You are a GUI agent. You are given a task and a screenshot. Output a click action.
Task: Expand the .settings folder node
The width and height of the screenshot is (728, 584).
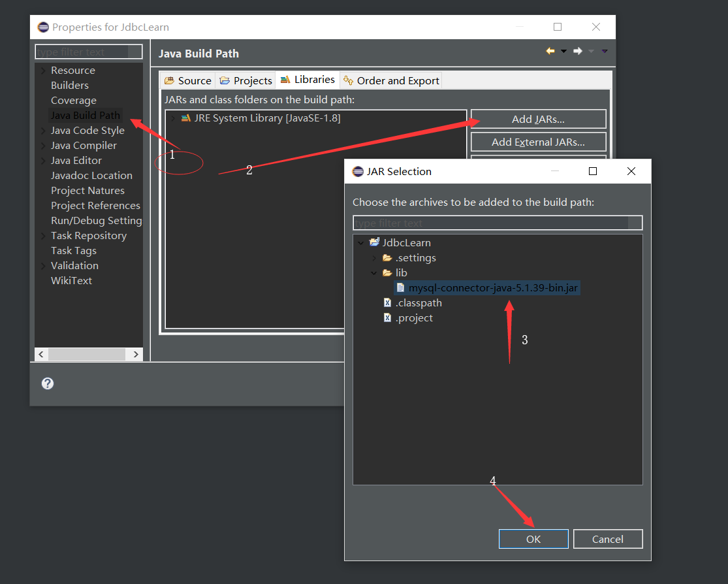(374, 258)
